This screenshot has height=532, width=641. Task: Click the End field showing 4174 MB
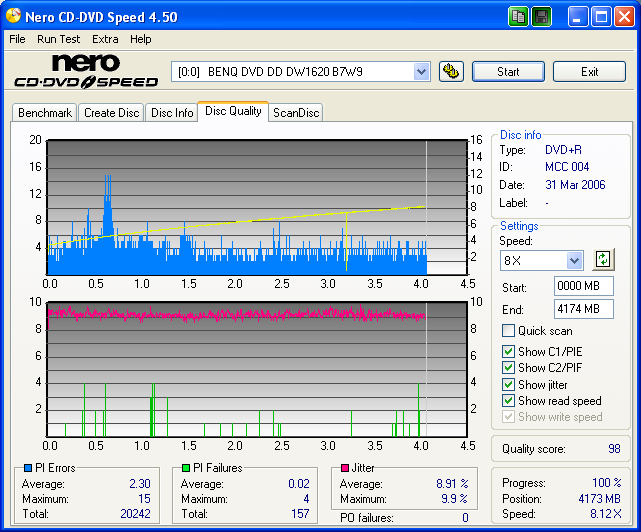(x=583, y=309)
